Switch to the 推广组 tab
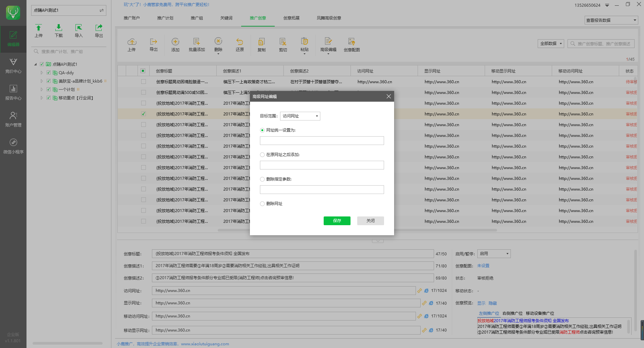This screenshot has height=348, width=644. (x=197, y=18)
